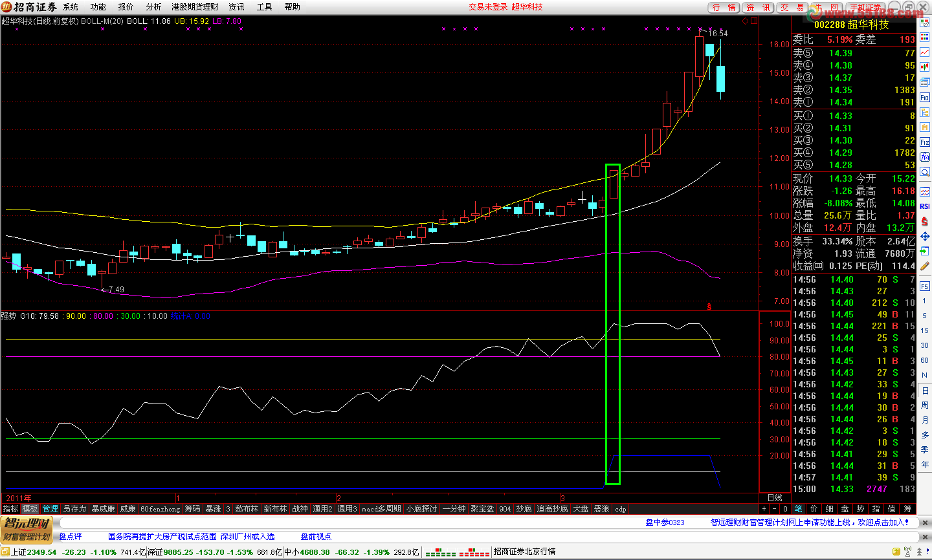Click the 自 self-selected stocks icon
932x560 pixels.
pos(924,127)
